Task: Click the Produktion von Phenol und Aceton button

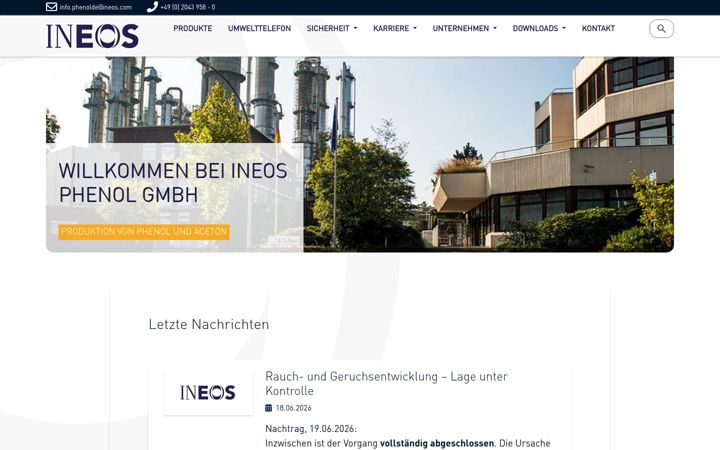Action: 144,231
